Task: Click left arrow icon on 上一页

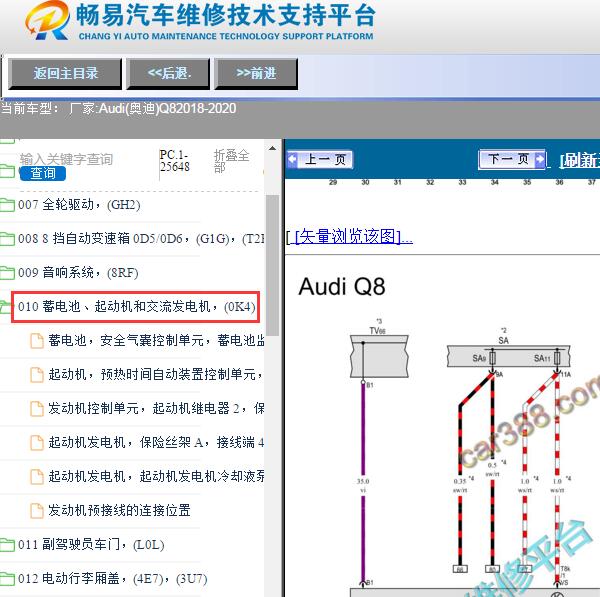Action: tap(292, 159)
